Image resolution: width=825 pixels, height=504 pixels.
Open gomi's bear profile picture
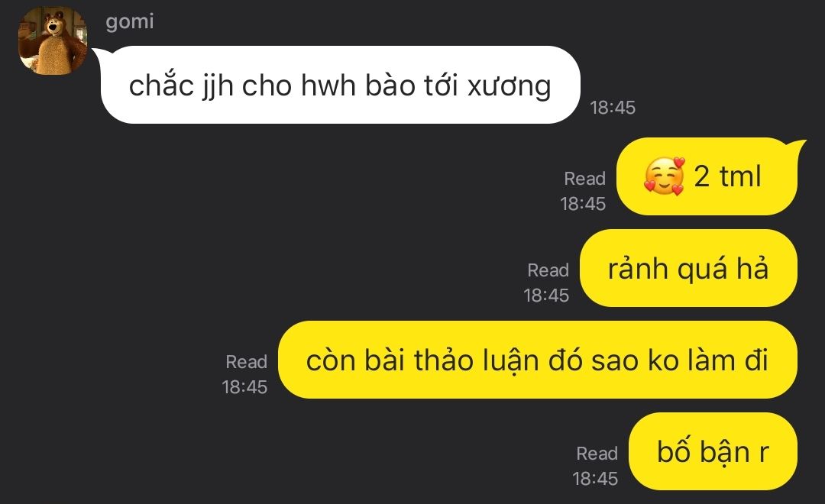[x=53, y=40]
